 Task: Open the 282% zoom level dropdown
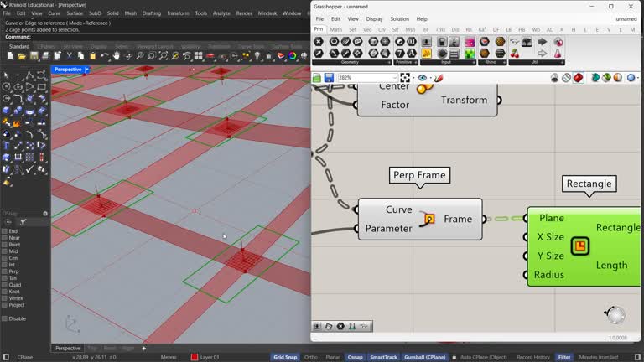[x=393, y=78]
